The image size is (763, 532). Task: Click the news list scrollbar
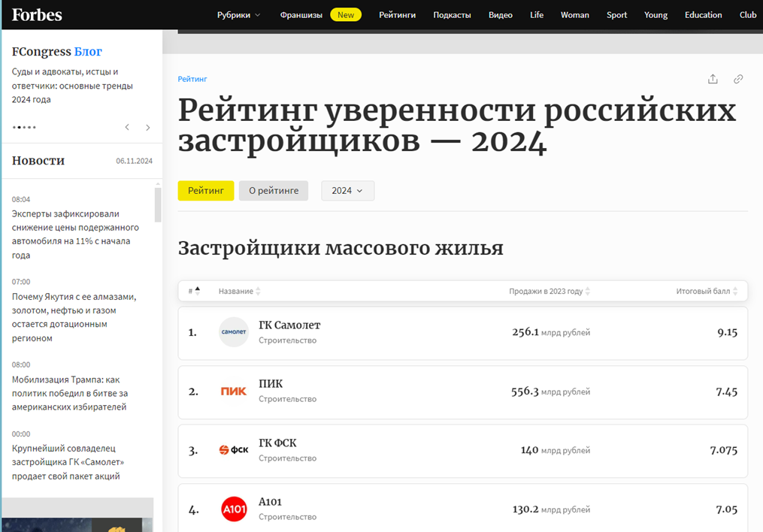click(x=158, y=204)
